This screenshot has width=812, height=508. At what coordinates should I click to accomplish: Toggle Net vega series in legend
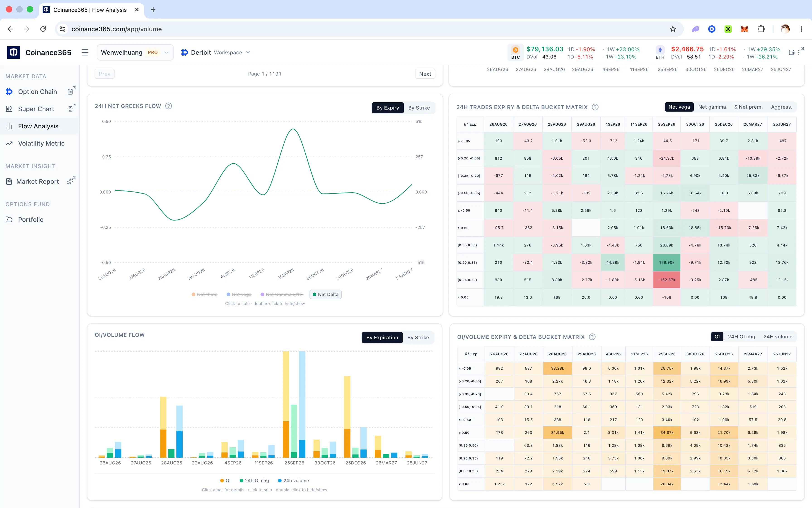(x=239, y=294)
